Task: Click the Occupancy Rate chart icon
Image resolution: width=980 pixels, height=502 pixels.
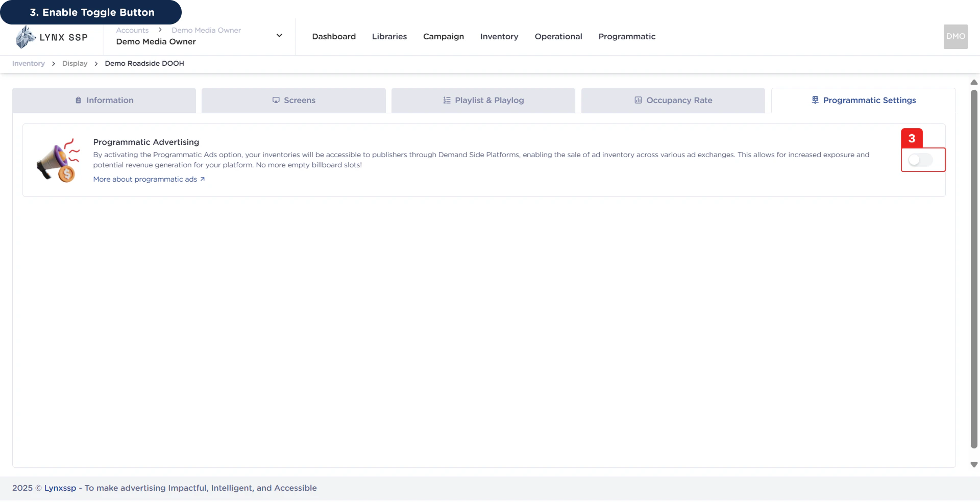Action: (x=638, y=101)
